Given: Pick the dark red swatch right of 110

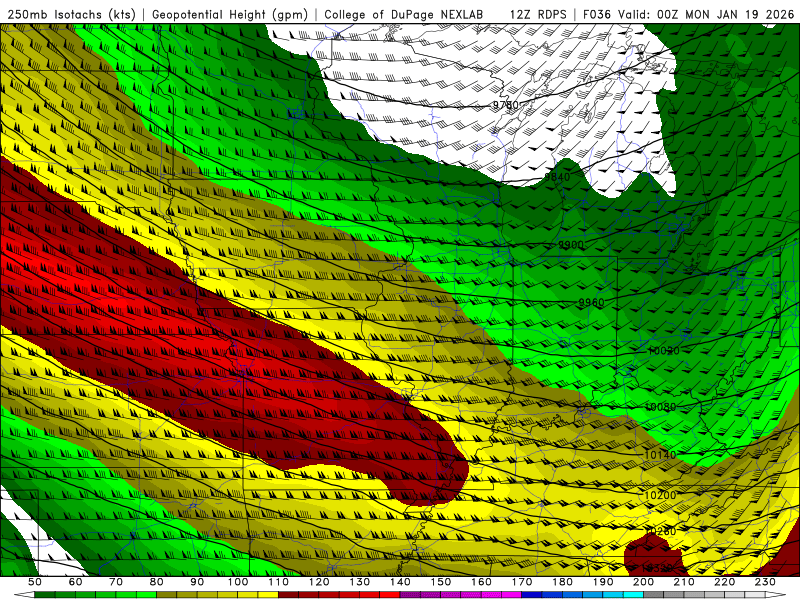Looking at the screenshot, I should click(289, 595).
